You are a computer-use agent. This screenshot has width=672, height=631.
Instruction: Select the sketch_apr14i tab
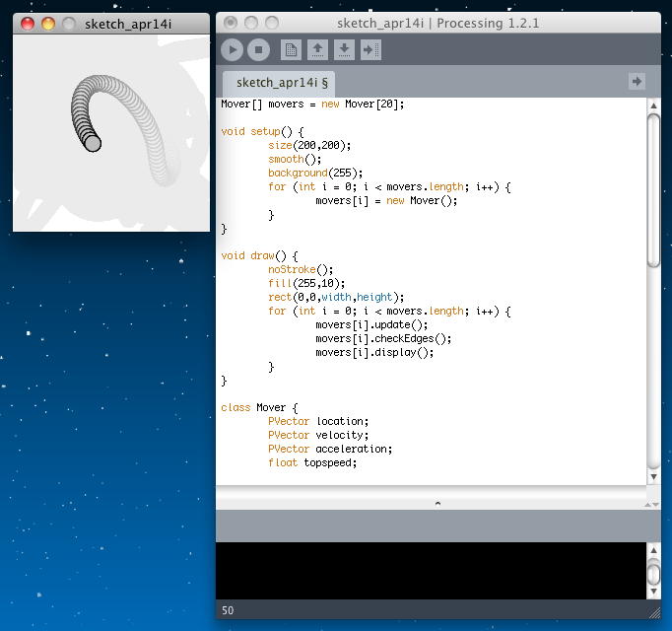pyautogui.click(x=282, y=83)
